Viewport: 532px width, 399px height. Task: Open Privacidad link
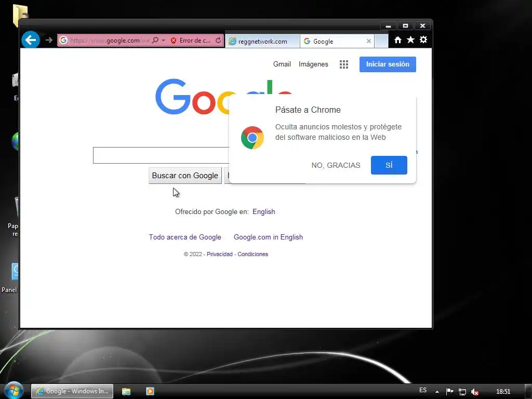coord(220,254)
